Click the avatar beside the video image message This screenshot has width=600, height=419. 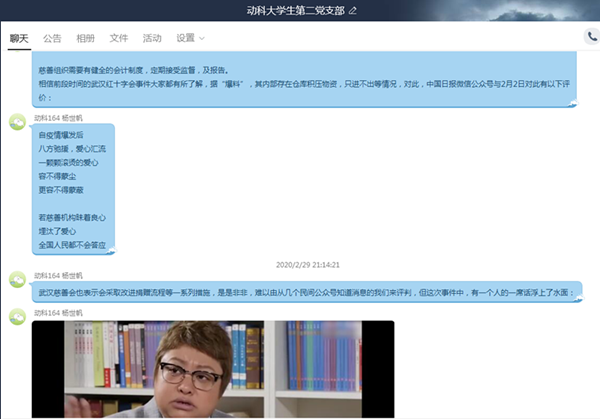tap(17, 317)
